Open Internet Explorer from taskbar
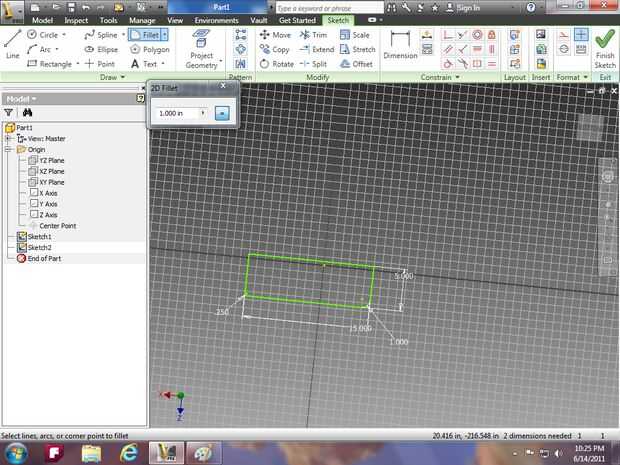The width and height of the screenshot is (620, 465). (x=129, y=453)
